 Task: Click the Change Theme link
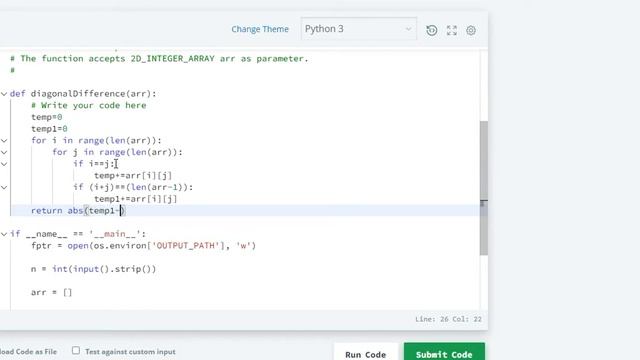coord(260,29)
